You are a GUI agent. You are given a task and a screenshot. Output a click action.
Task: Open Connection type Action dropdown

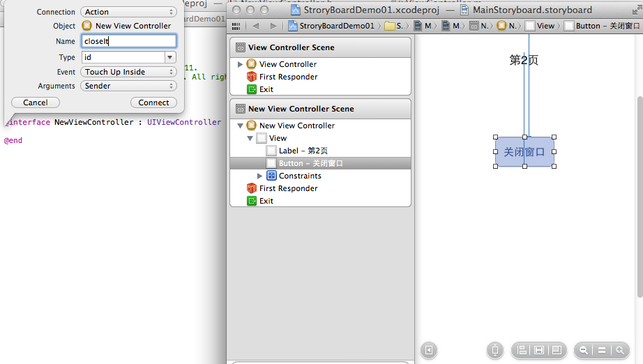[128, 12]
